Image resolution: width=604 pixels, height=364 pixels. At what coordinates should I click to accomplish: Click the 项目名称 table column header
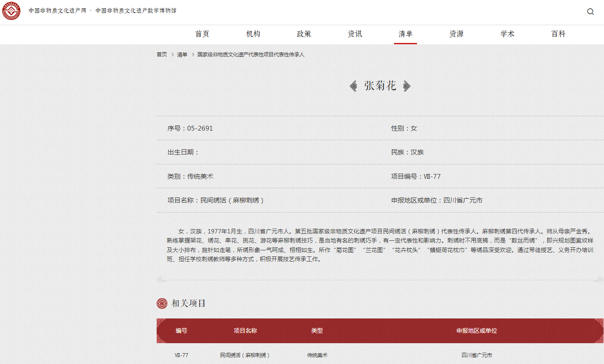pos(245,331)
